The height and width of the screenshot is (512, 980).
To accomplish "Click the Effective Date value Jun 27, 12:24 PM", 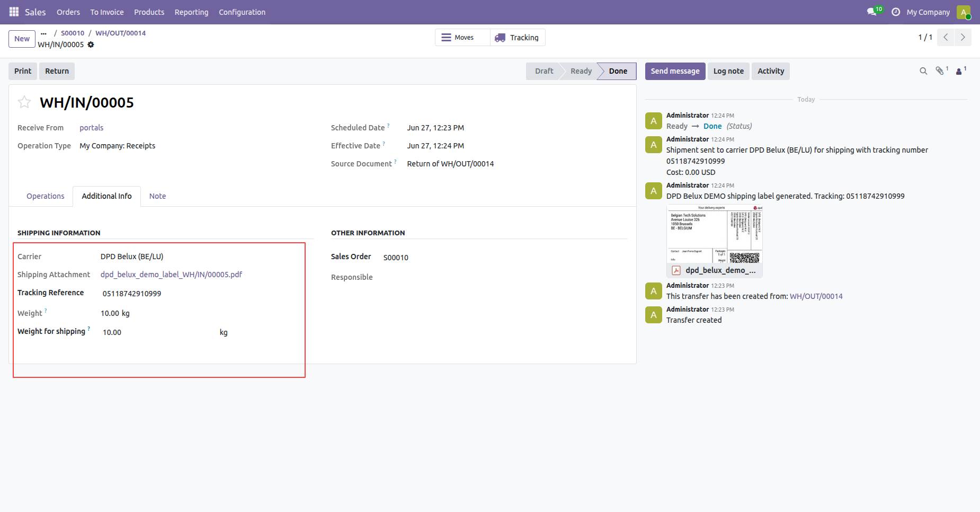I will pos(435,146).
